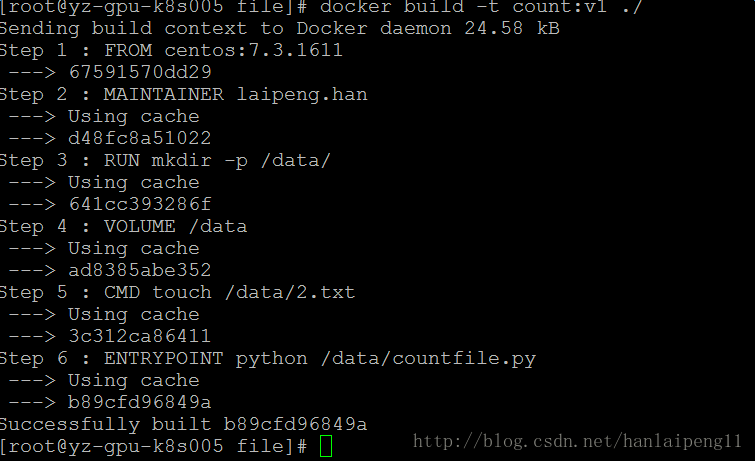The image size is (755, 461).
Task: Select the Step 4 VOLUME /data line
Action: point(123,226)
